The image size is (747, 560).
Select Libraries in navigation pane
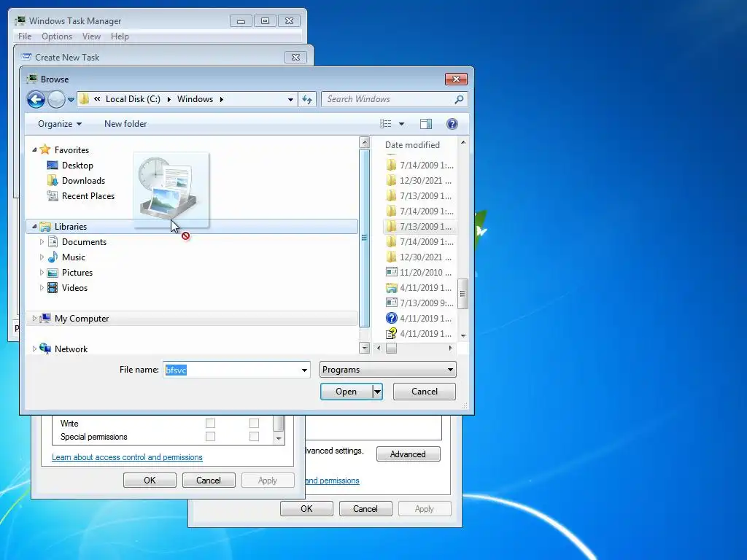[x=192, y=227]
